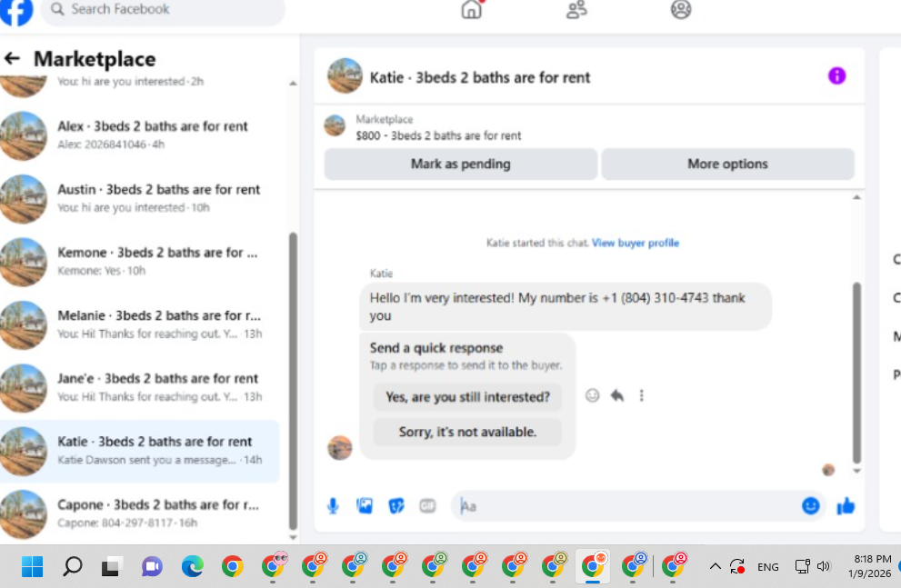901x588 pixels.
Task: Reply to Katie's message arrow icon
Action: tap(617, 395)
